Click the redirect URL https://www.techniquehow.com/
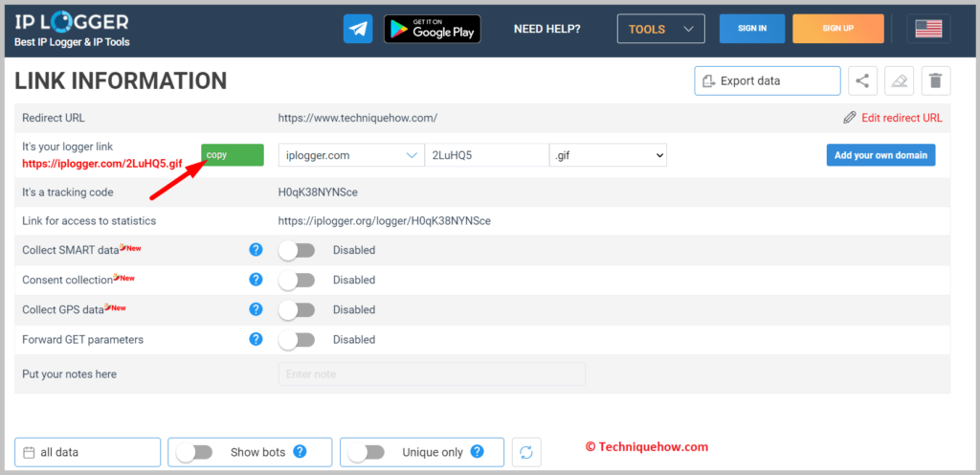Screen dimensions: 980x475 (x=358, y=118)
